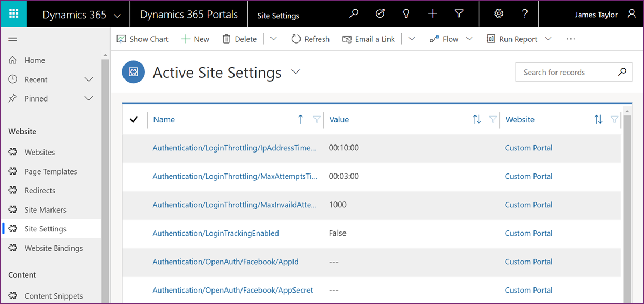Open Advanced Find funnel icon

[x=459, y=14]
